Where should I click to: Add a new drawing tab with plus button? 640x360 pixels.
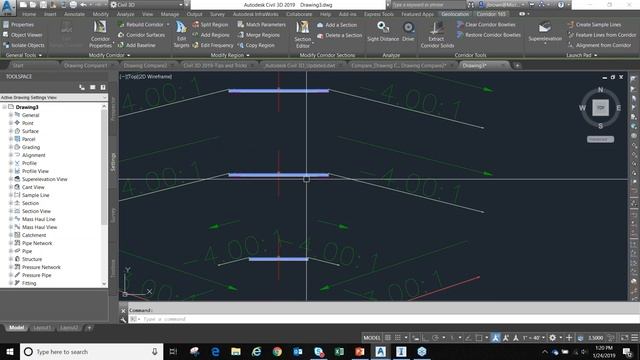pos(517,65)
